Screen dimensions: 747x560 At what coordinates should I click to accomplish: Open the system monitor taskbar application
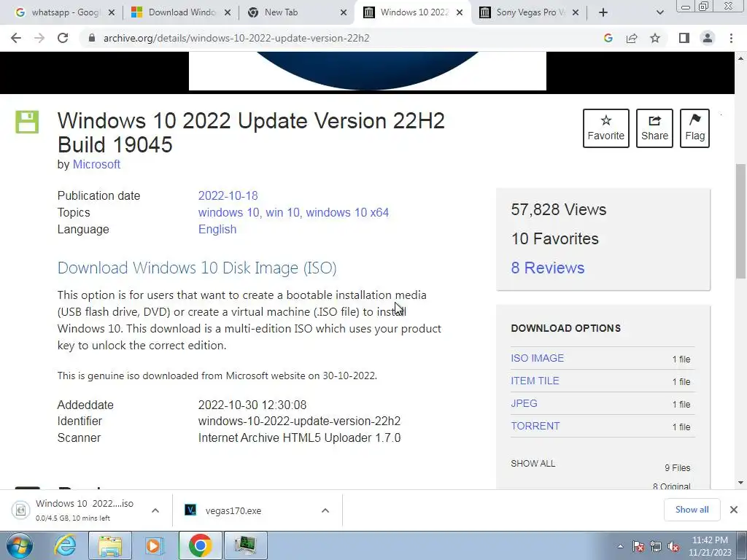click(x=246, y=545)
